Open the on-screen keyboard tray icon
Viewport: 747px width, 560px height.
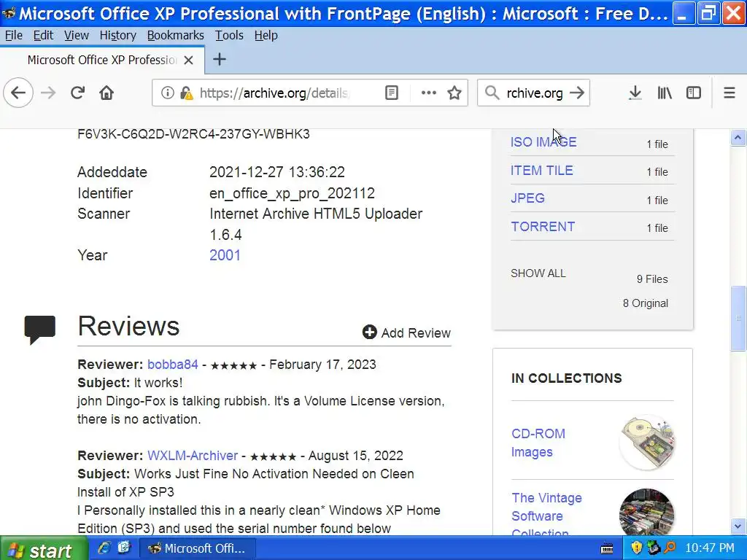coord(607,548)
